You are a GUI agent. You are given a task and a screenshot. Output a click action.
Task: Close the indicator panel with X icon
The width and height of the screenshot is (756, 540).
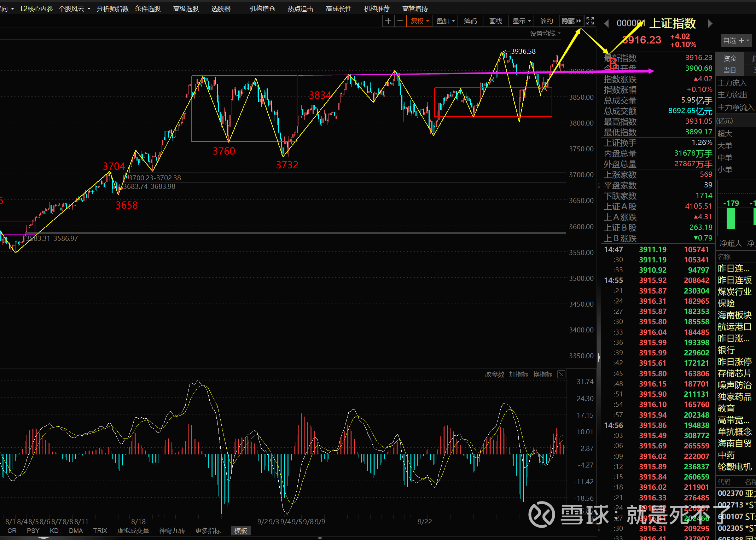(561, 374)
